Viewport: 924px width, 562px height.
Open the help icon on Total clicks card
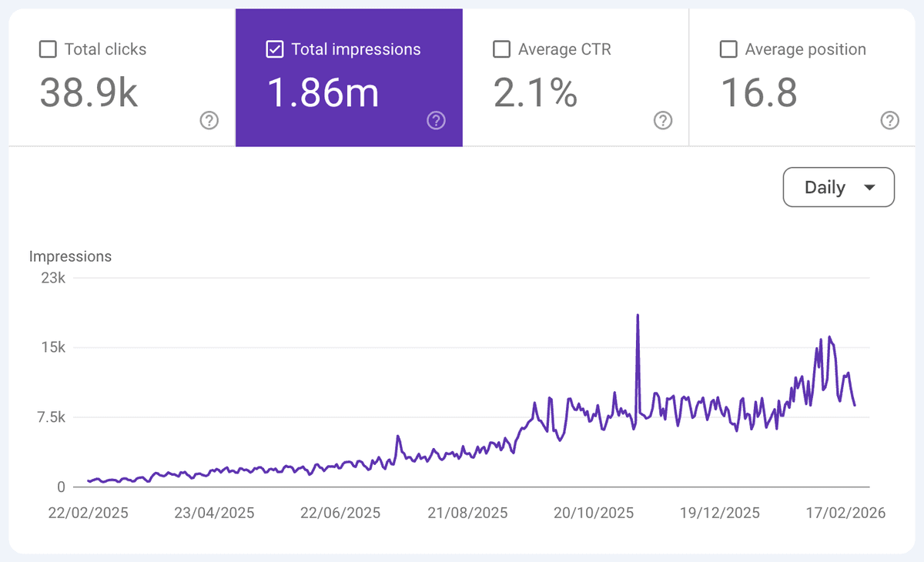[x=209, y=120]
